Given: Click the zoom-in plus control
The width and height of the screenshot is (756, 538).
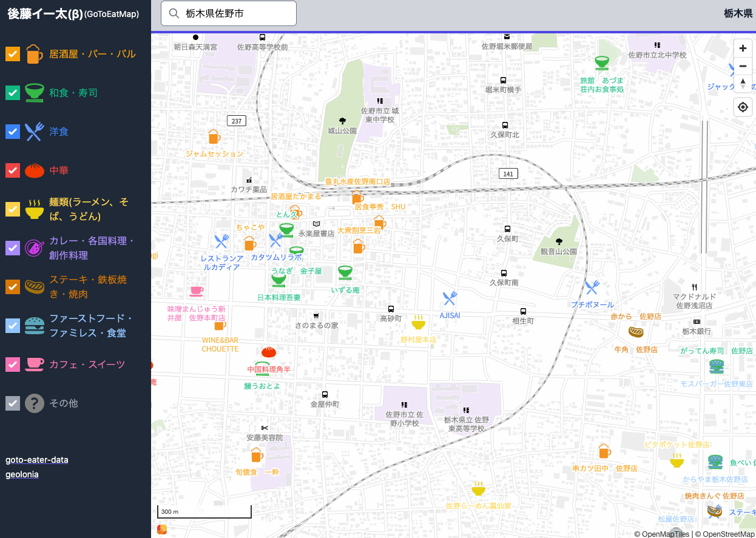Looking at the screenshot, I should [743, 48].
